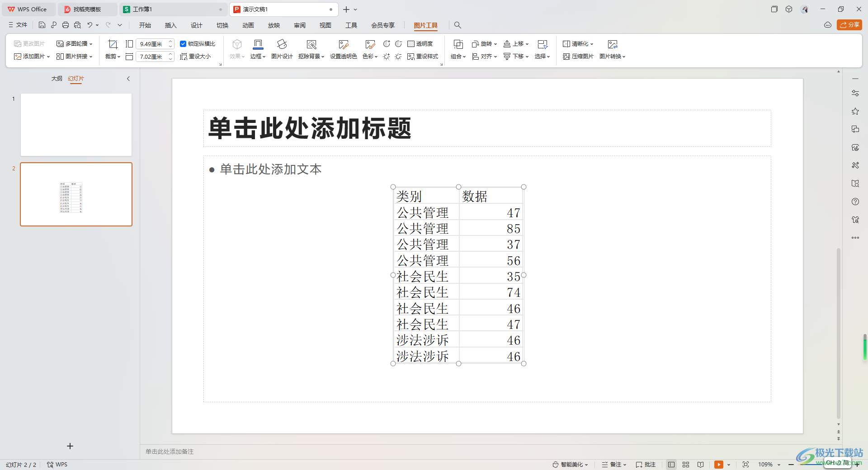The height and width of the screenshot is (470, 868).
Task: Switch to slide sorter grid view
Action: [x=686, y=465]
